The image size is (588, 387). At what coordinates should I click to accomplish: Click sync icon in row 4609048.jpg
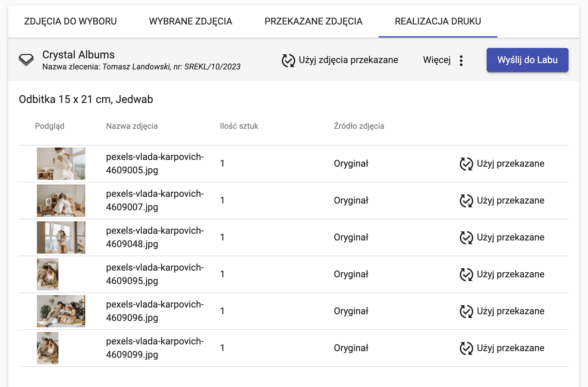(466, 238)
